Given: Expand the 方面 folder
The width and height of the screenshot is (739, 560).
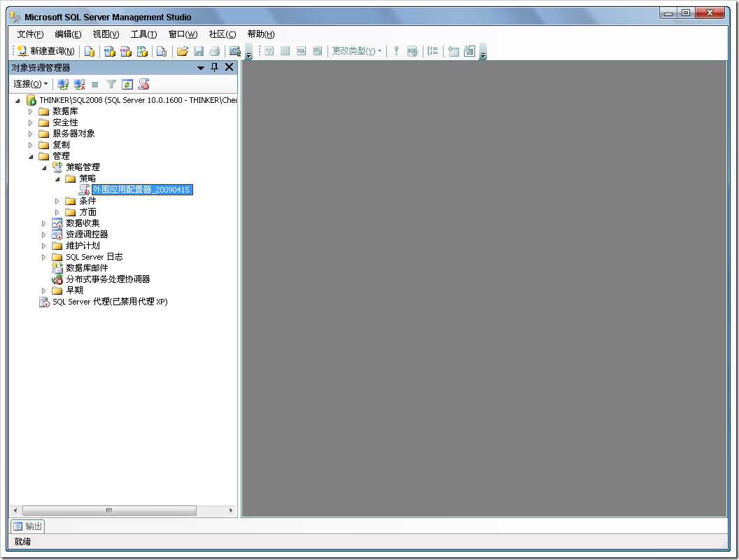Looking at the screenshot, I should click(57, 213).
